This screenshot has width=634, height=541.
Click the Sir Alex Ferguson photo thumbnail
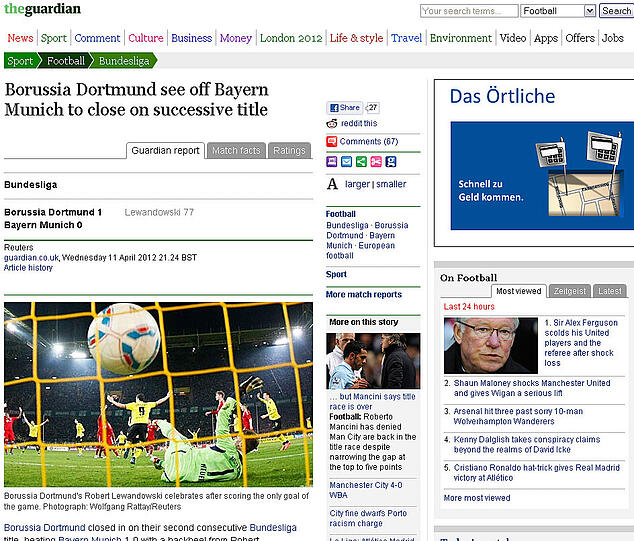click(x=491, y=345)
